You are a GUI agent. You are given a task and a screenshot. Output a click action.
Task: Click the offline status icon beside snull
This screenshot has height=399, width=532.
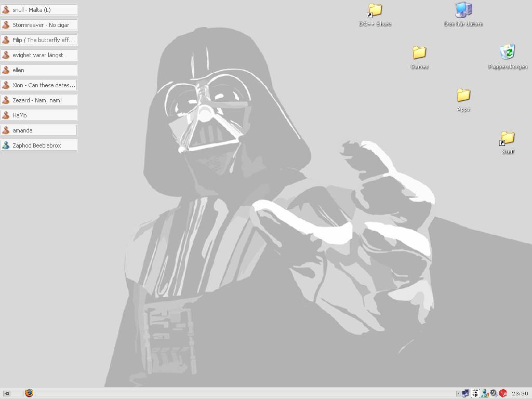(6, 10)
